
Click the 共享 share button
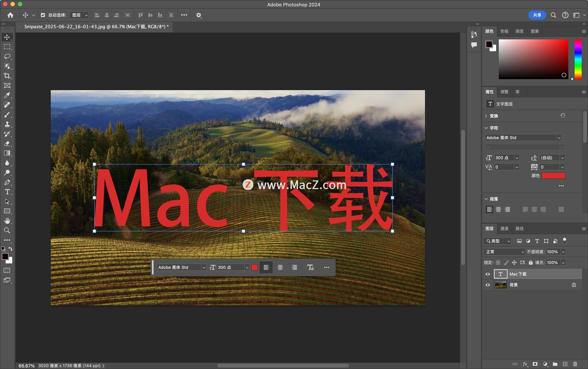537,15
